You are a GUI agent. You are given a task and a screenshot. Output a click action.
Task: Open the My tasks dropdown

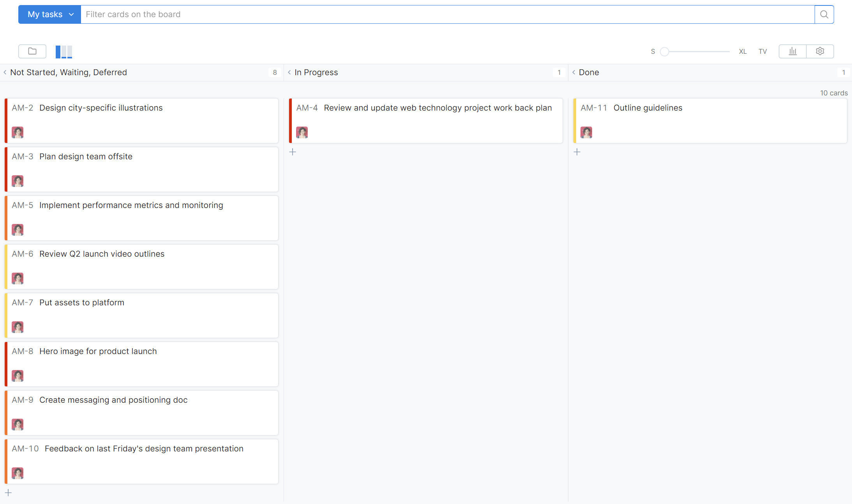[50, 14]
